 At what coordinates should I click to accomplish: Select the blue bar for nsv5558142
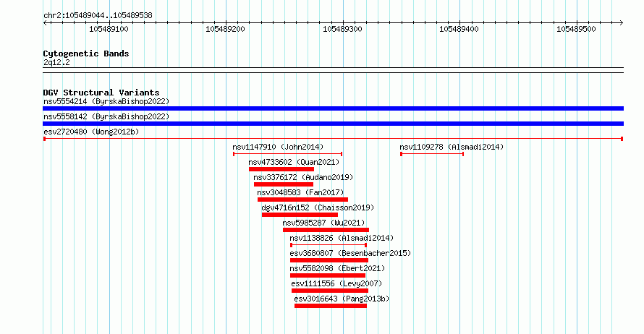point(333,124)
